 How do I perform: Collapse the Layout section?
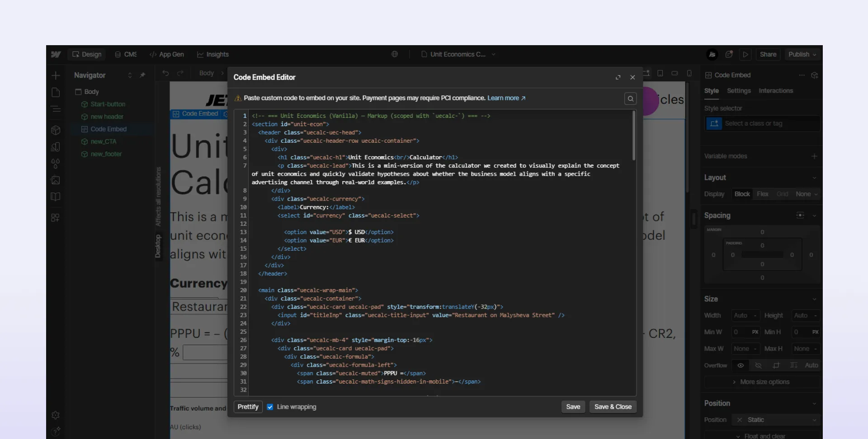click(x=814, y=177)
